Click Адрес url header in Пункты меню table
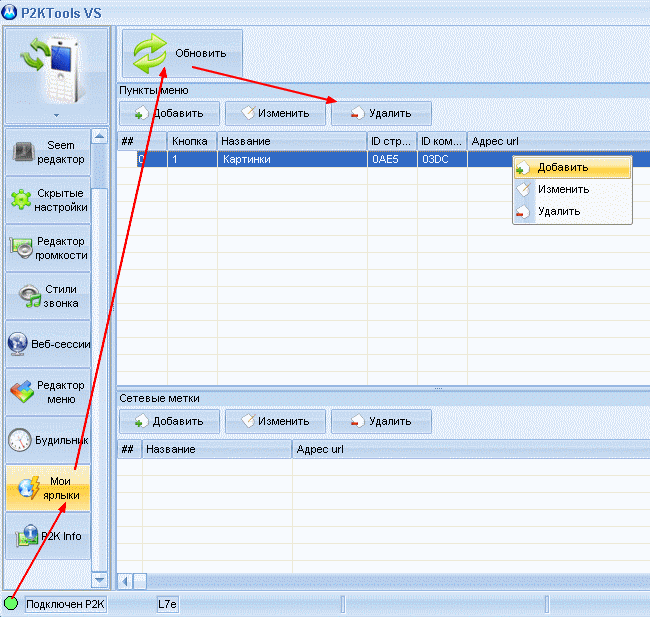Screen dimensions: 650x617 (559, 141)
